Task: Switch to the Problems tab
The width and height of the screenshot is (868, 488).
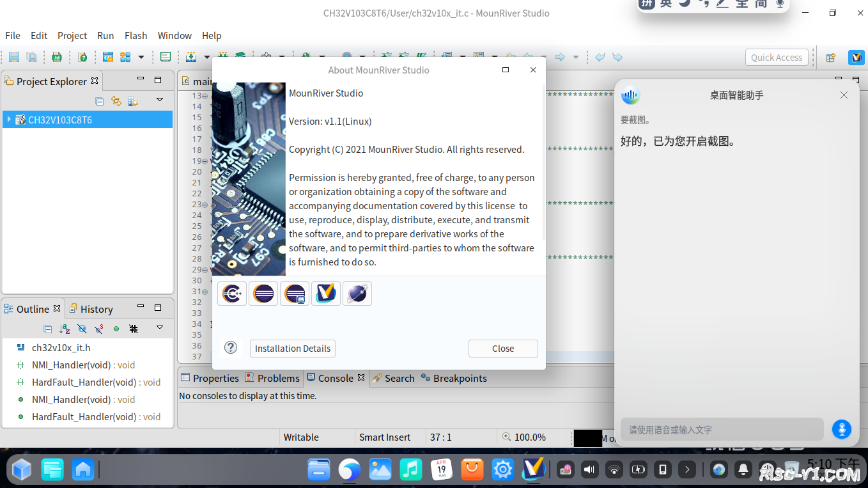Action: (x=272, y=378)
